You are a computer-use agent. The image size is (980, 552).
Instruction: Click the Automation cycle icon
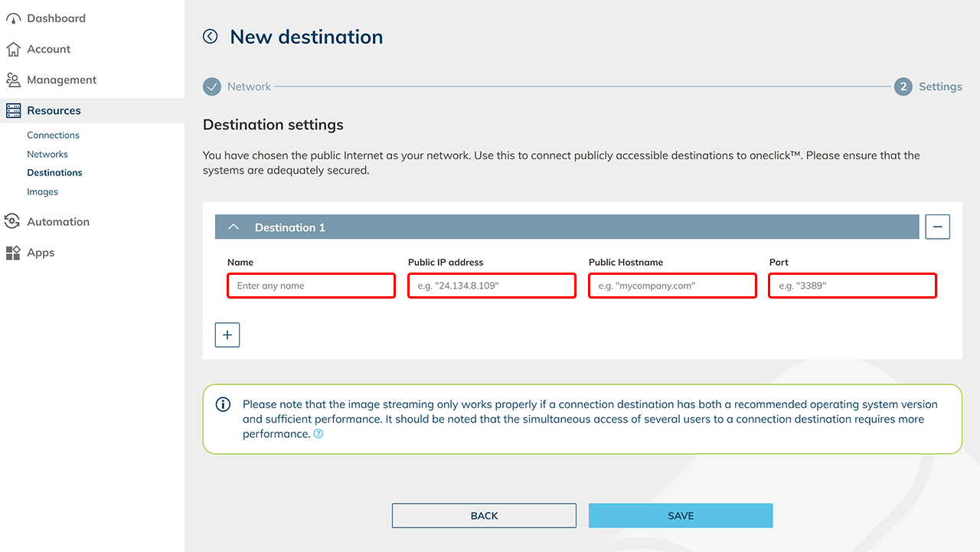point(13,222)
